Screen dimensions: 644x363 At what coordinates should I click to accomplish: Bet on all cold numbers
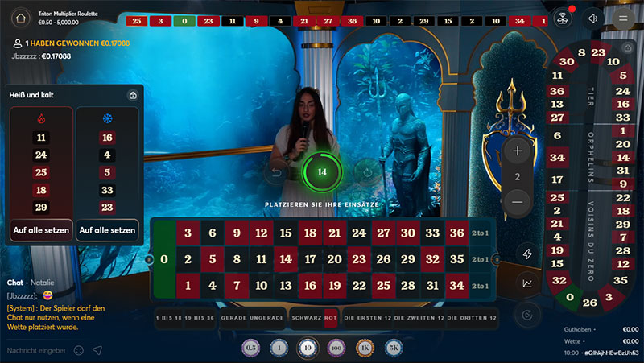pyautogui.click(x=108, y=230)
